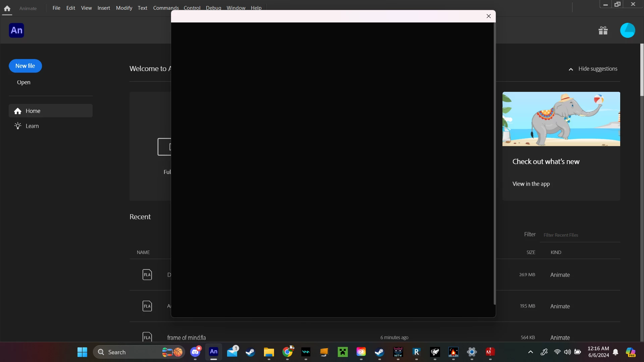
Task: Click the Animate app logo icon
Action: (16, 31)
